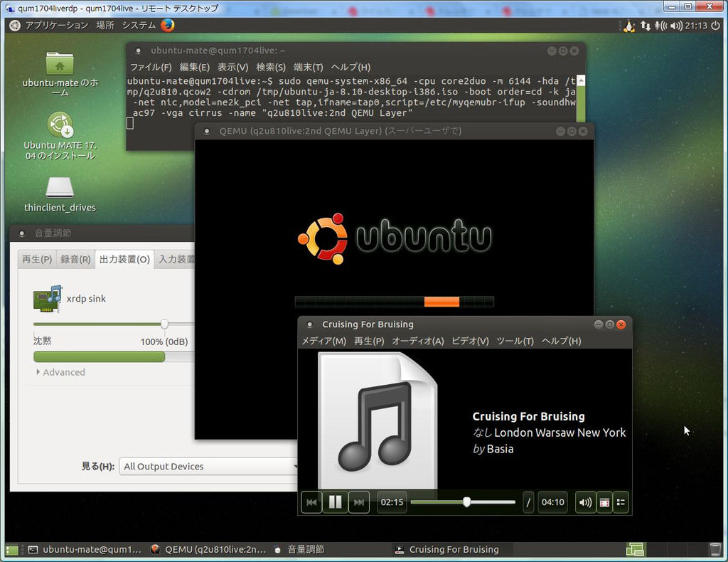Click the VLC volume speaker icon

pos(585,502)
